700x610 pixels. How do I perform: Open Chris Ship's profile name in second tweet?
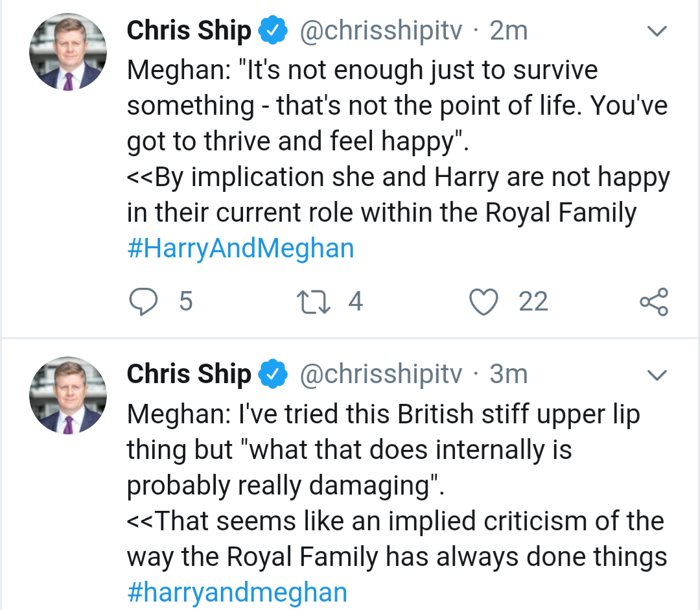tap(189, 374)
